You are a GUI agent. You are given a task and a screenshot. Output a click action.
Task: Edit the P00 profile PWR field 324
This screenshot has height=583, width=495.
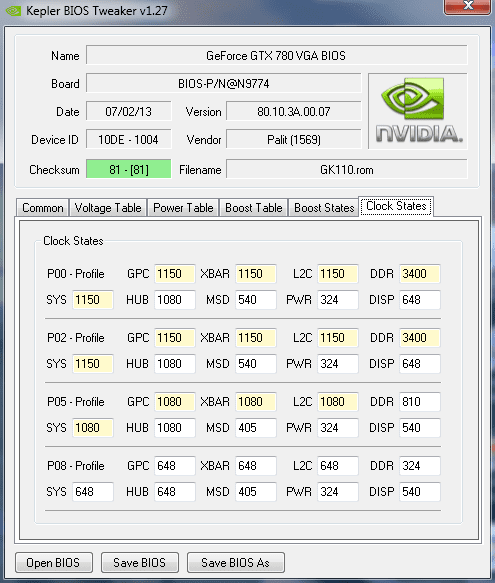[338, 300]
